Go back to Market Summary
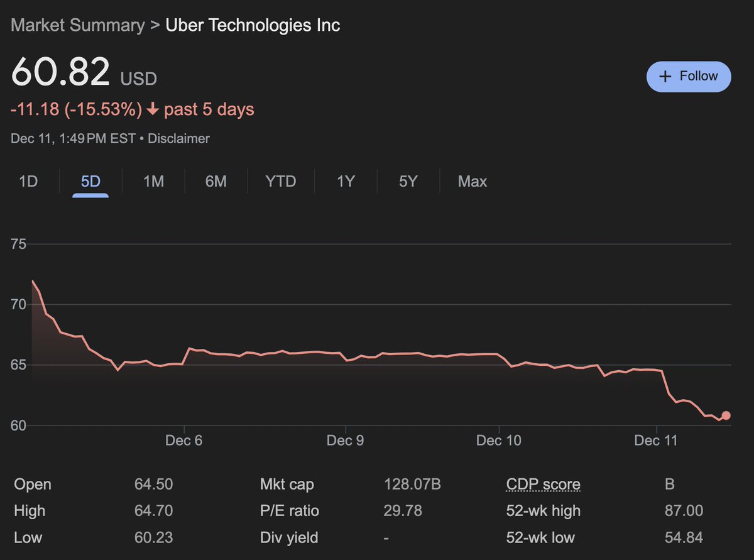This screenshot has width=754, height=560. coord(77,25)
